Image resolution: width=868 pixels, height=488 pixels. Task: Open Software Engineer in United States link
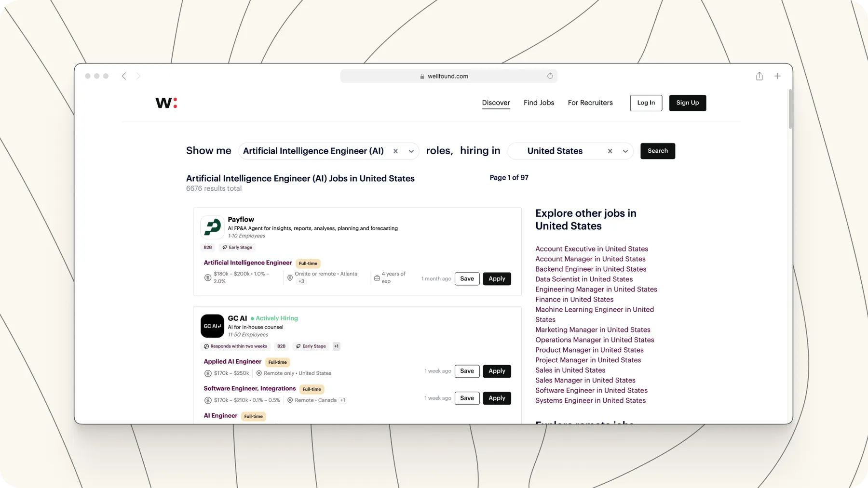(x=591, y=391)
